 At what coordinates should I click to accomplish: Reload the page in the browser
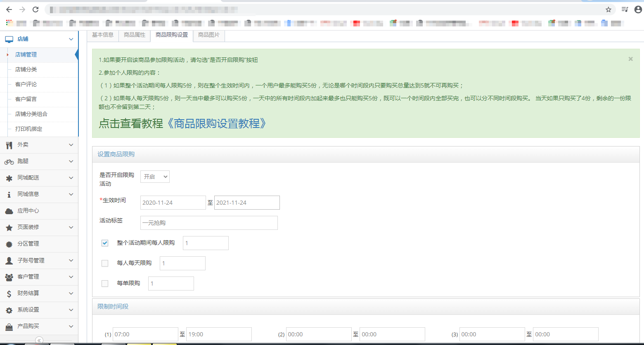(36, 9)
